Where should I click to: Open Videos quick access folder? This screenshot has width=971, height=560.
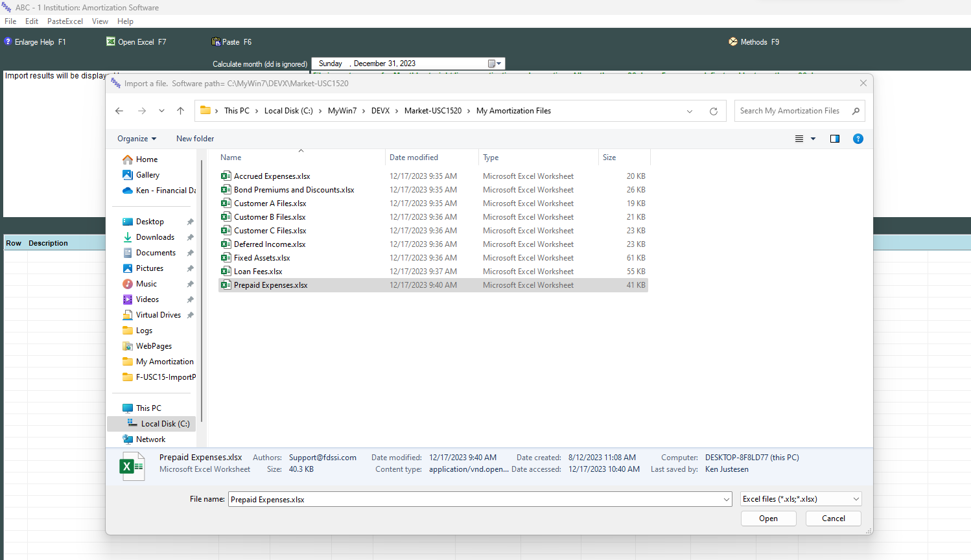pos(147,299)
